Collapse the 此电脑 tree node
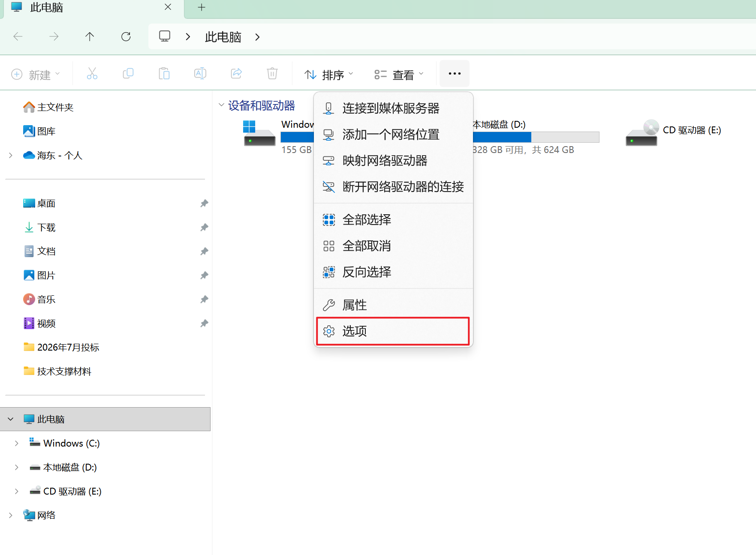Image resolution: width=756 pixels, height=555 pixels. tap(11, 419)
